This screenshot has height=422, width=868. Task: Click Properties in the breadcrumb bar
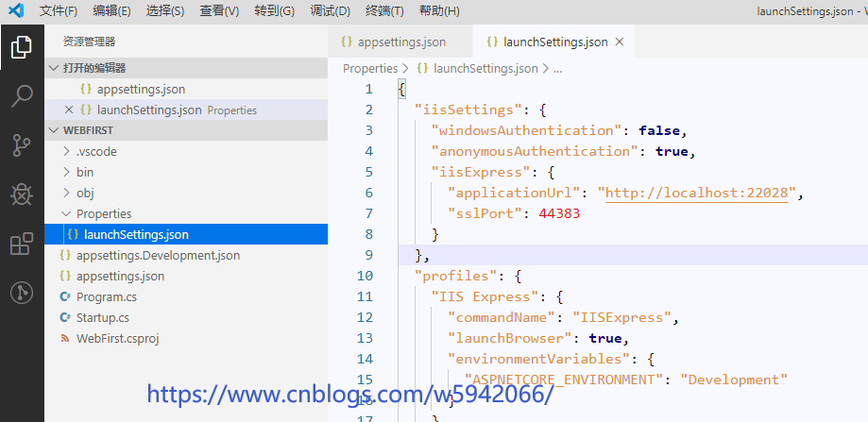click(369, 68)
